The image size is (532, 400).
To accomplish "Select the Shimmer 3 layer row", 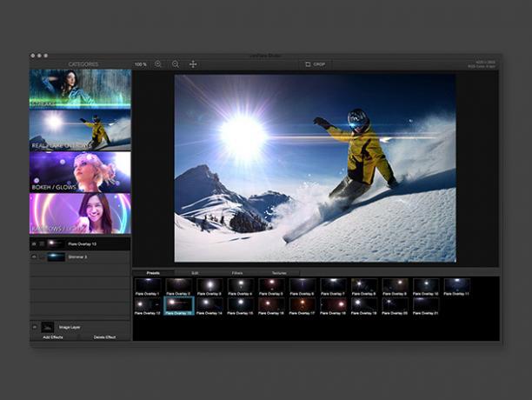I will coord(80,257).
